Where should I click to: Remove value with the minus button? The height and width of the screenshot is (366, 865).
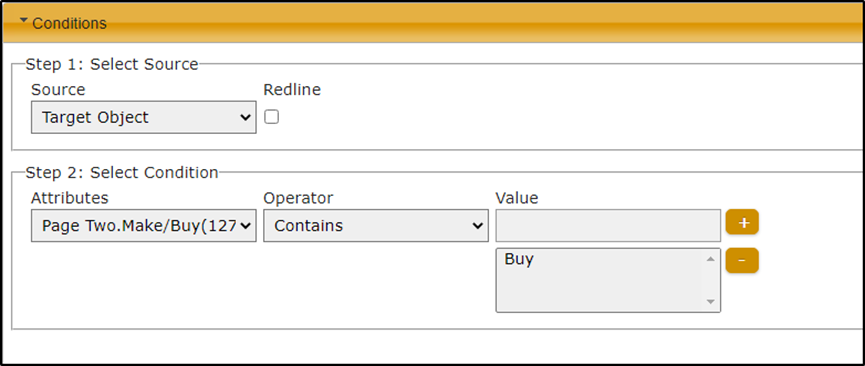pyautogui.click(x=742, y=261)
